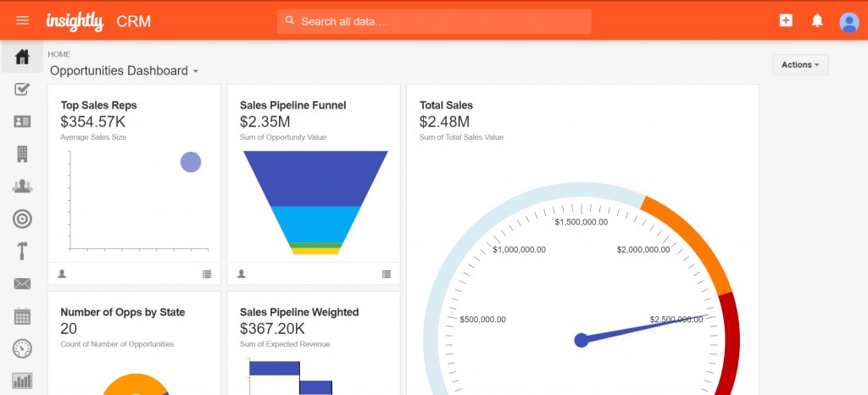Click the $354.57K value
Screen dimensions: 868x395
point(92,122)
